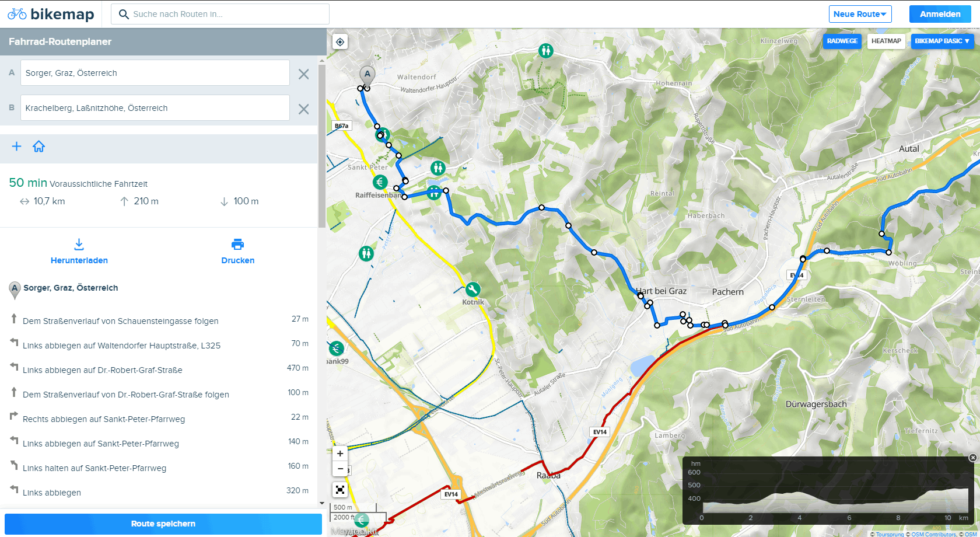
Task: Focus the route search field
Action: 228,14
